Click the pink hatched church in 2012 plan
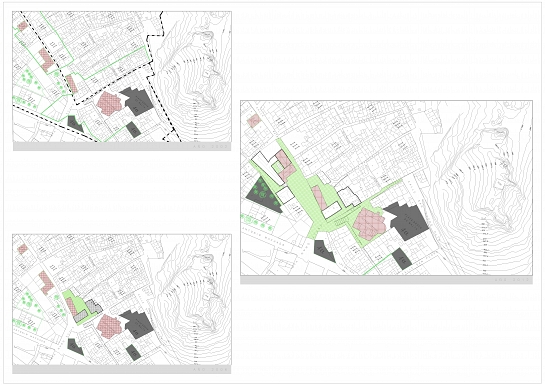Screen dimensions: 545x385 point(369,224)
